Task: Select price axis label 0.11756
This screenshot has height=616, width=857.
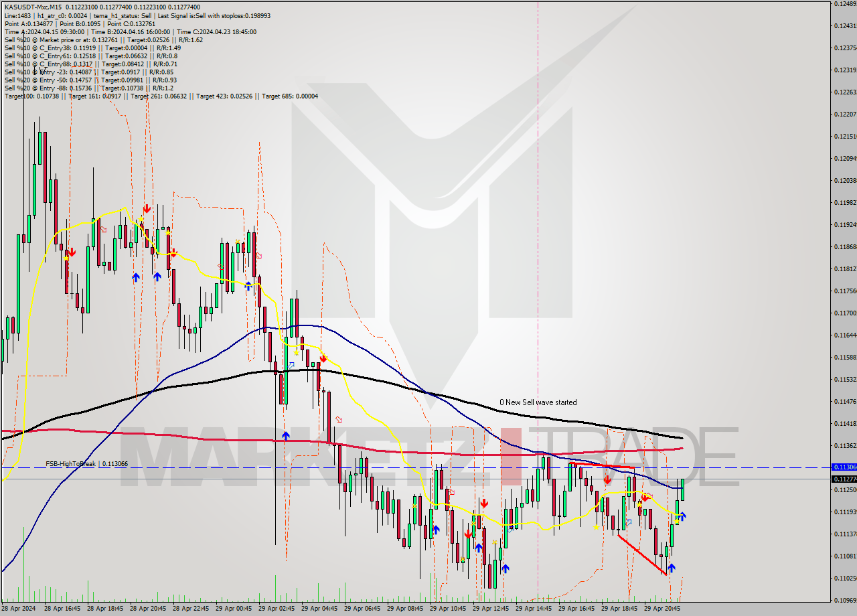Action: [x=844, y=291]
